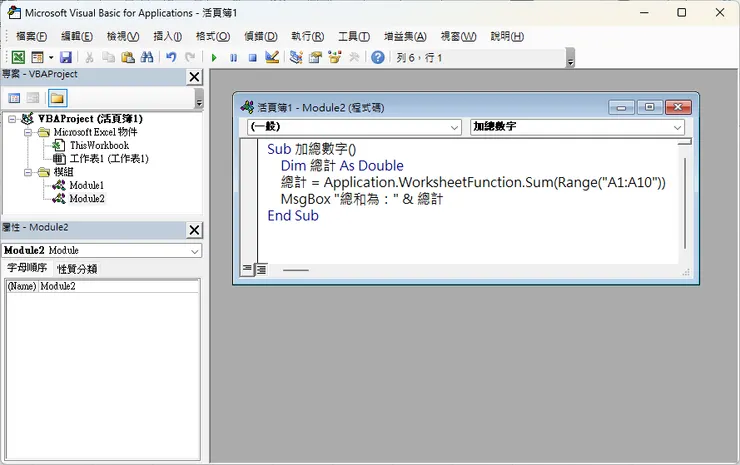740x465 pixels.
Task: Open the Insert UserForm toolbar icon
Action: 37,58
